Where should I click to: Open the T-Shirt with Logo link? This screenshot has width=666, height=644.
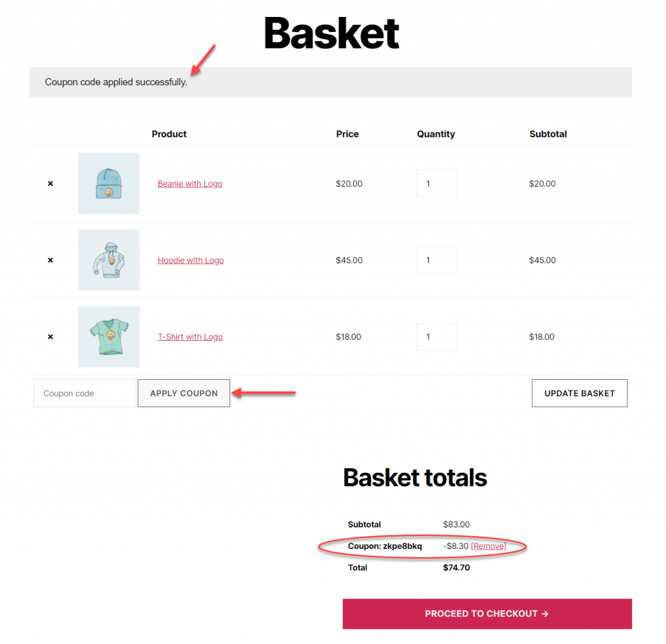tap(190, 337)
